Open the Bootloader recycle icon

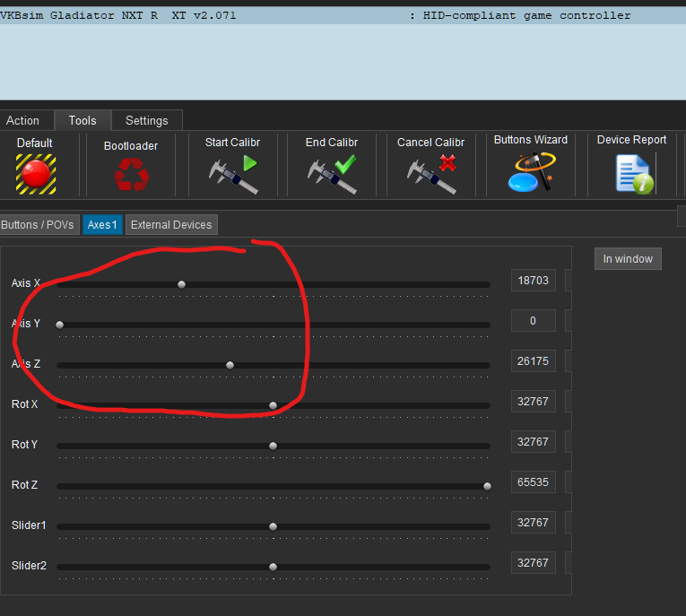[x=131, y=175]
